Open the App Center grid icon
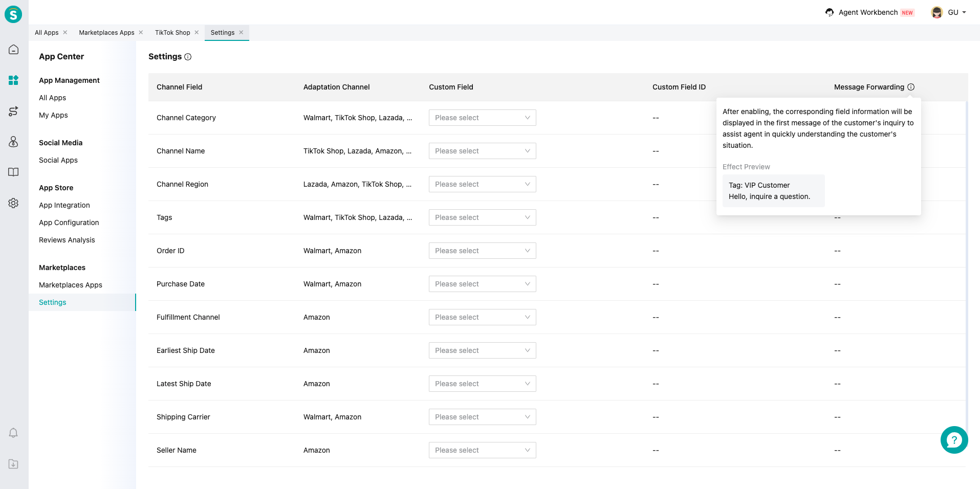The width and height of the screenshot is (980, 489). tap(14, 80)
